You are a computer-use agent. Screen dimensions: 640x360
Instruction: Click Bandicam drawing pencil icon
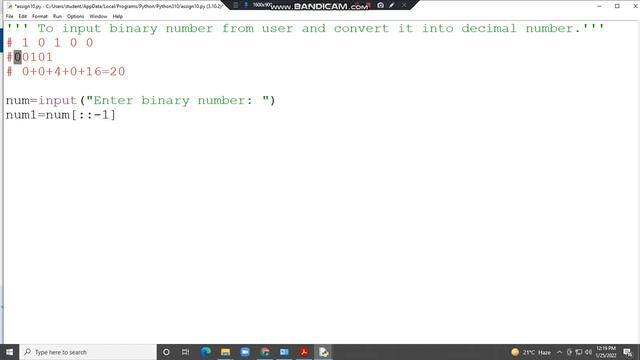click(392, 5)
